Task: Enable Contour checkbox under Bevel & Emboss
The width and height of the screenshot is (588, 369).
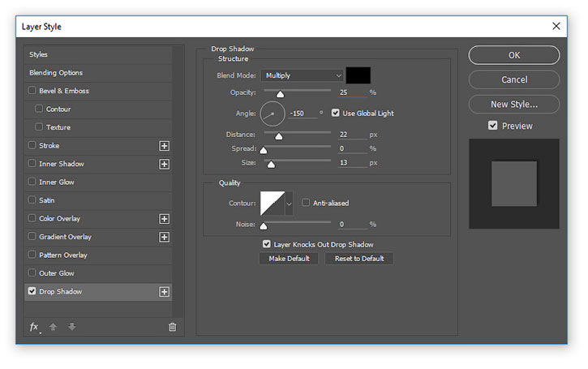Action: pyautogui.click(x=39, y=109)
